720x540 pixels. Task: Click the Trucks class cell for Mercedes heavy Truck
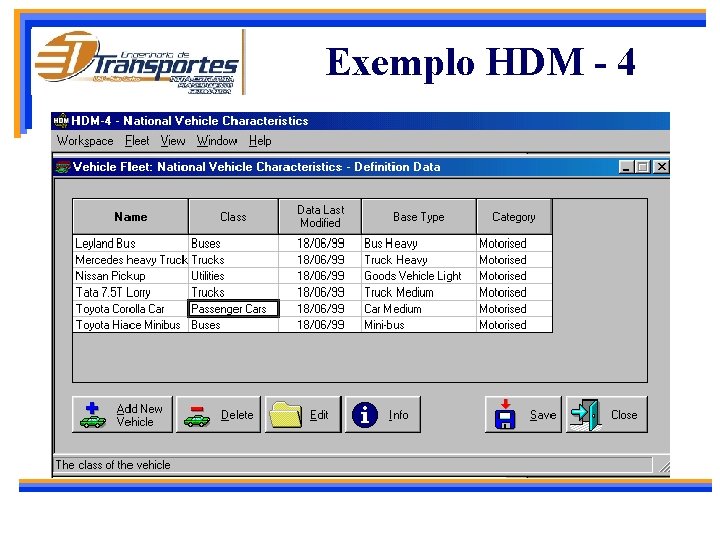click(x=233, y=260)
